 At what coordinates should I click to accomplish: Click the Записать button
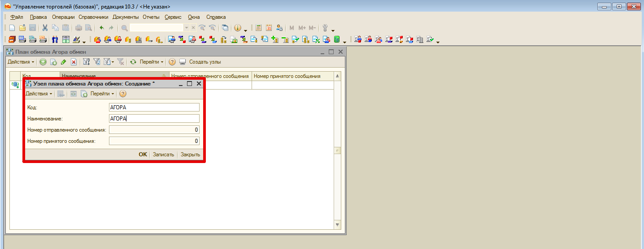(x=163, y=155)
